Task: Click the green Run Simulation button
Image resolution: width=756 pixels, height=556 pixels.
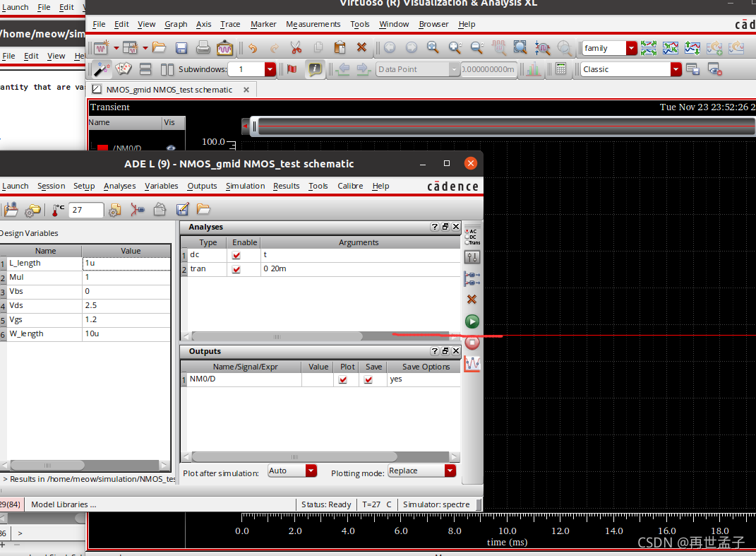Action: pyautogui.click(x=472, y=321)
